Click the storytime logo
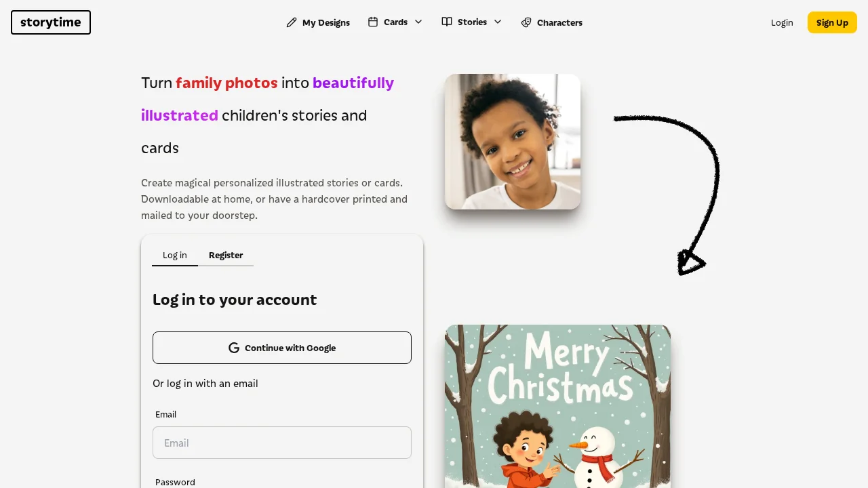This screenshot has height=488, width=868. coord(51,22)
